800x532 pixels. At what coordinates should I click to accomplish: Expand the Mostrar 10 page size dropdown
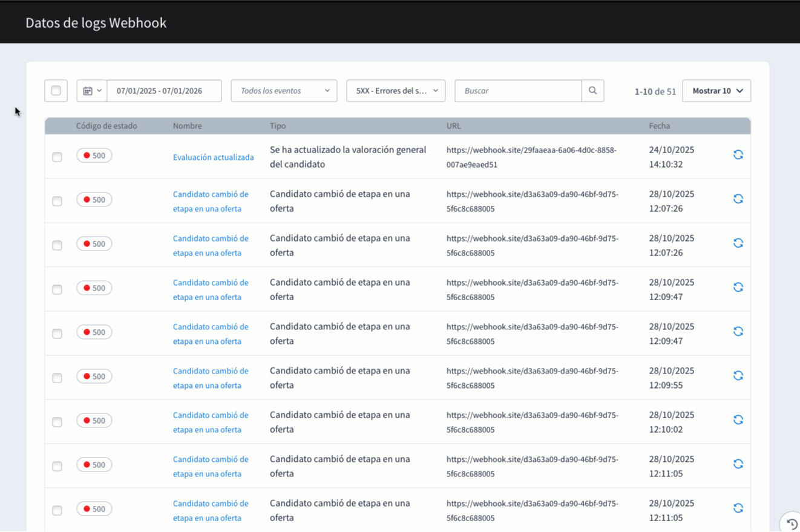tap(716, 90)
